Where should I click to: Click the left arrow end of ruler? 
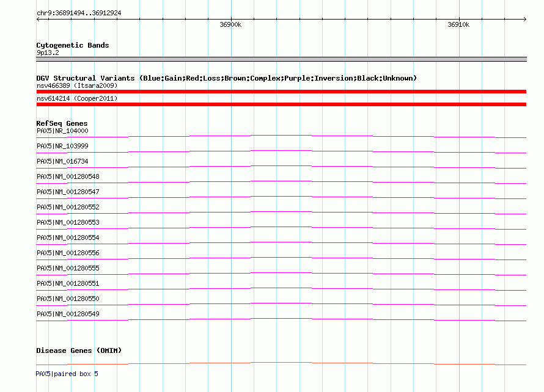click(x=38, y=20)
